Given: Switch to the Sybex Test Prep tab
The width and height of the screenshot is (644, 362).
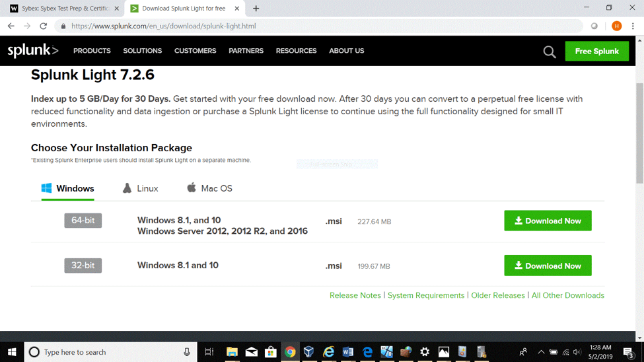Looking at the screenshot, I should click(x=63, y=8).
